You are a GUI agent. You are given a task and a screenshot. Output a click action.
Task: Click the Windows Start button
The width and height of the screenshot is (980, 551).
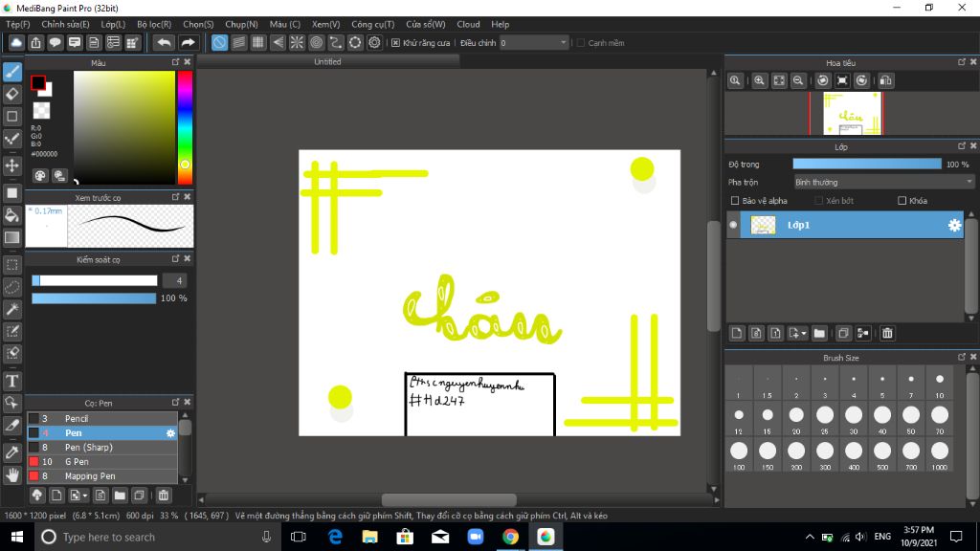17,537
